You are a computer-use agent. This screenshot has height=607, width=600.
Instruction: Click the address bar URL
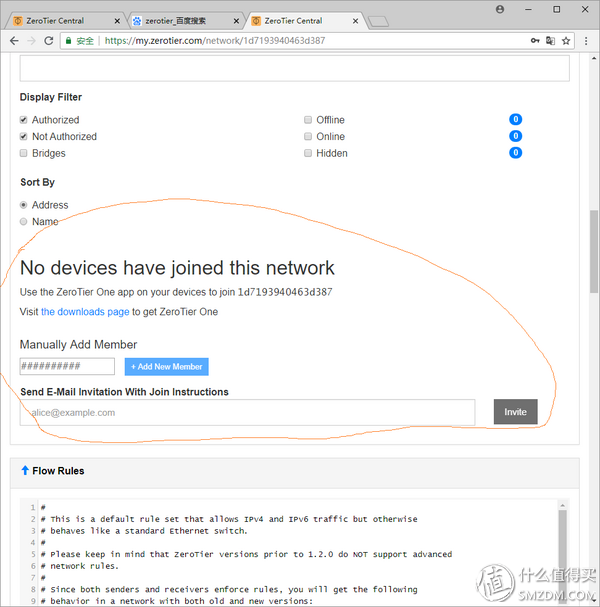point(215,41)
